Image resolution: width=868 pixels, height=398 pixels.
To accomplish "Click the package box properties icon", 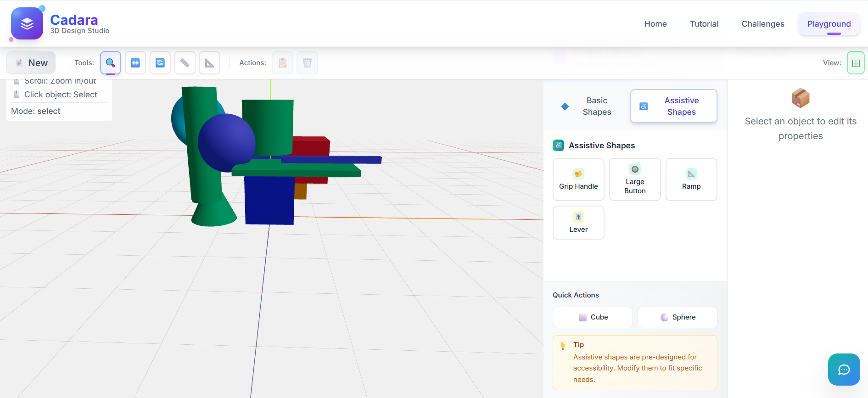I will (x=801, y=98).
